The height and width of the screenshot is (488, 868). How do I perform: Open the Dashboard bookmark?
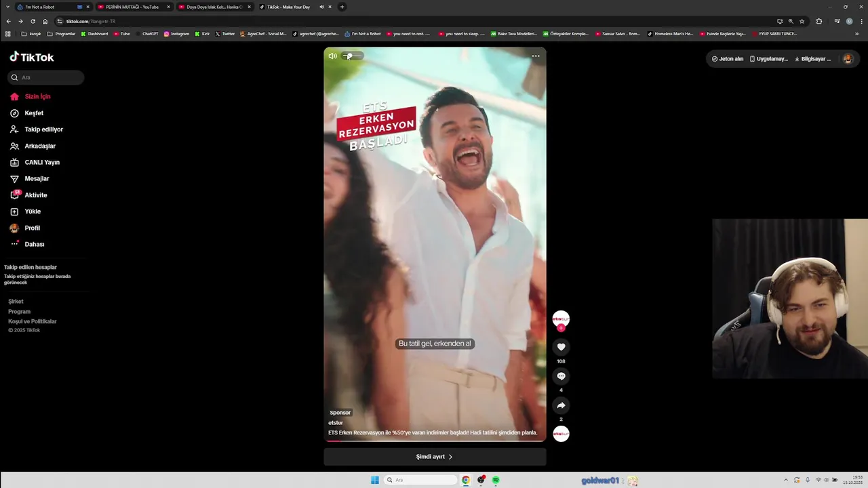pos(94,34)
